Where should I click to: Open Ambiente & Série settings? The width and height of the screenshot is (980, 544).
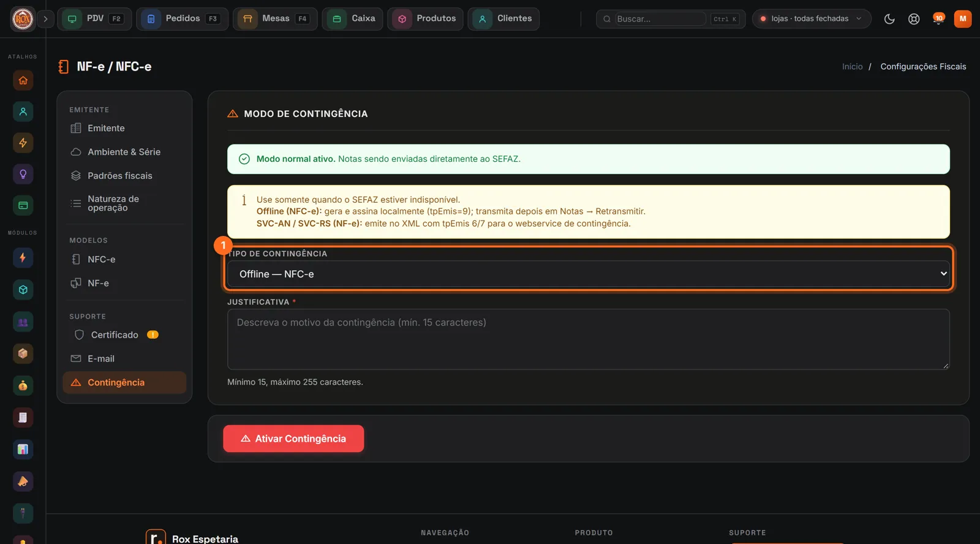point(124,152)
